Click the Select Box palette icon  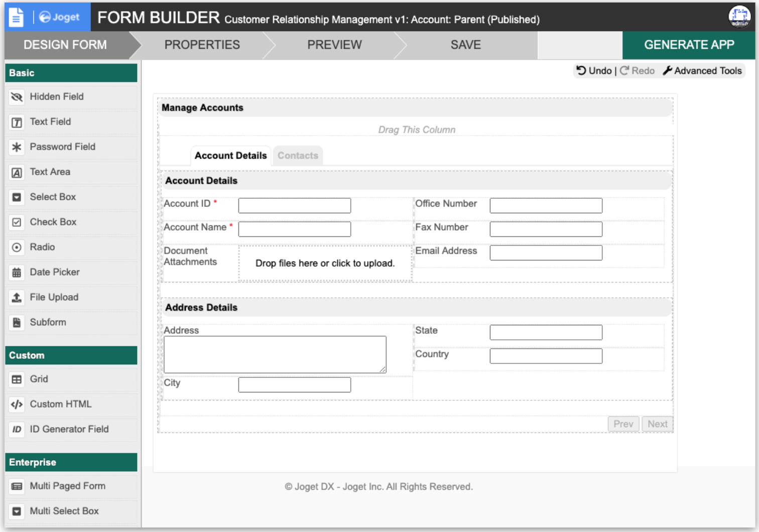17,197
